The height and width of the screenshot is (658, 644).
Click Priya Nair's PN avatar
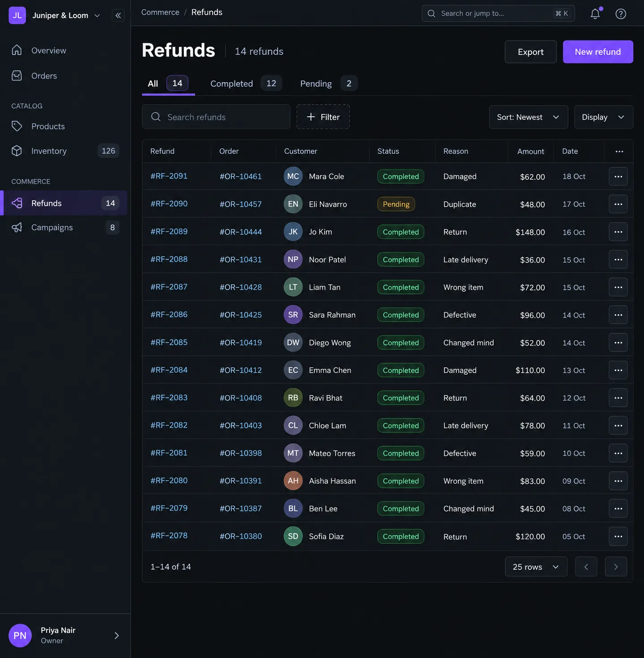[x=20, y=636]
